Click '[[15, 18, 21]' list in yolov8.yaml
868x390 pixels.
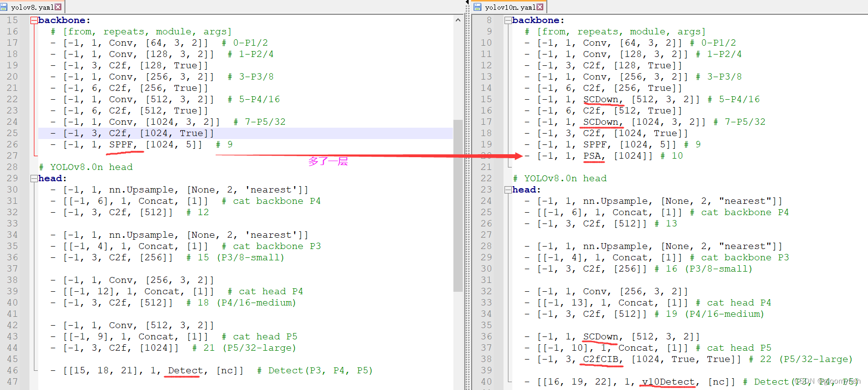click(x=103, y=370)
